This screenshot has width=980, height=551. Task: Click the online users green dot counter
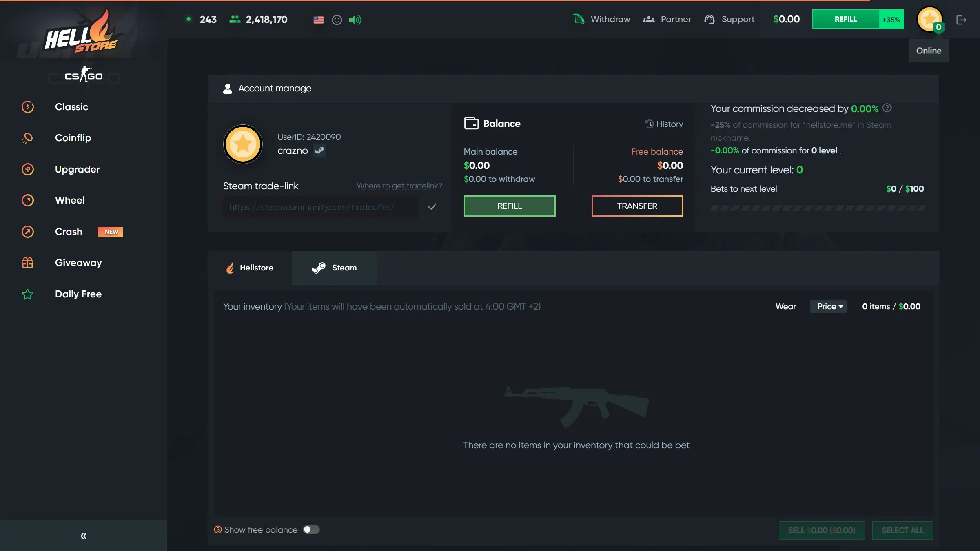[201, 19]
